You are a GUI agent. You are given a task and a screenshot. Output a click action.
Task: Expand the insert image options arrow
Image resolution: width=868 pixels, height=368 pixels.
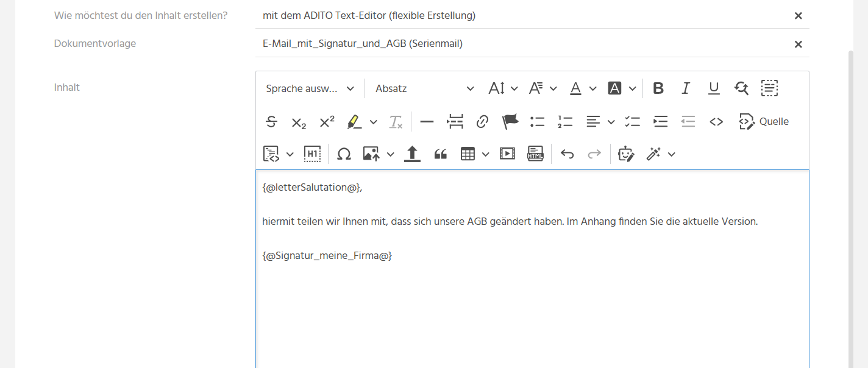pos(390,154)
